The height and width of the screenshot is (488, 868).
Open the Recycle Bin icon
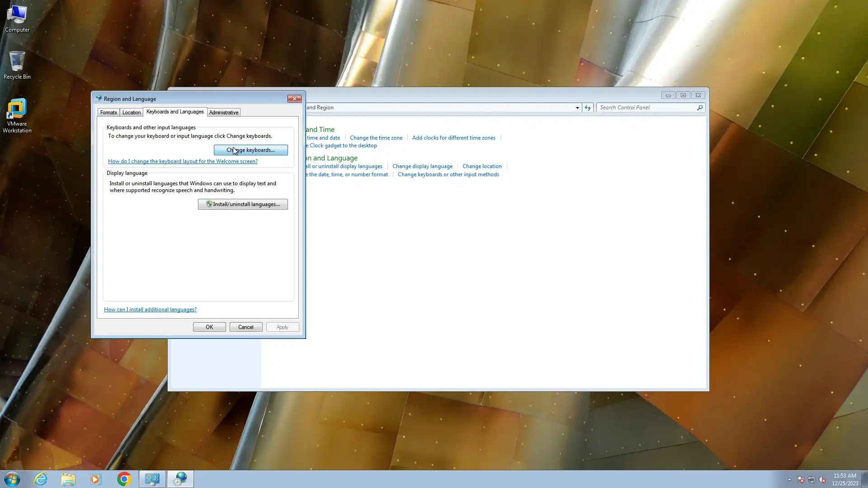(17, 65)
